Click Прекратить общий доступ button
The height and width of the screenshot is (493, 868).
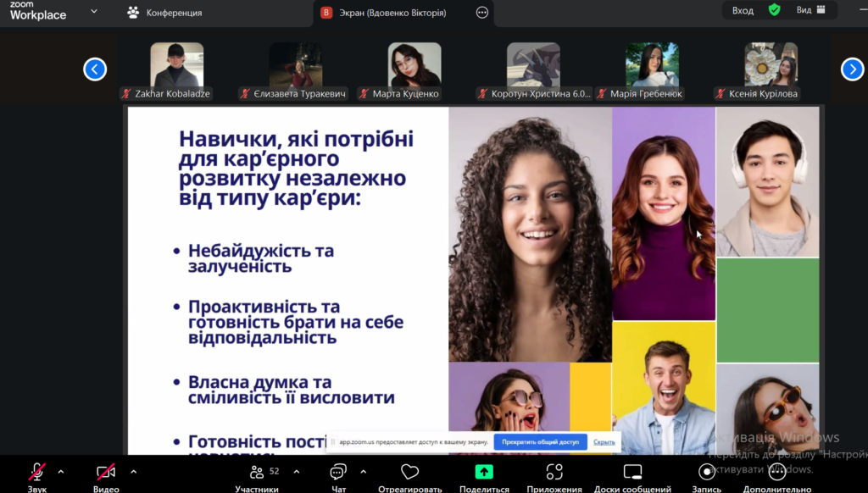(x=540, y=442)
